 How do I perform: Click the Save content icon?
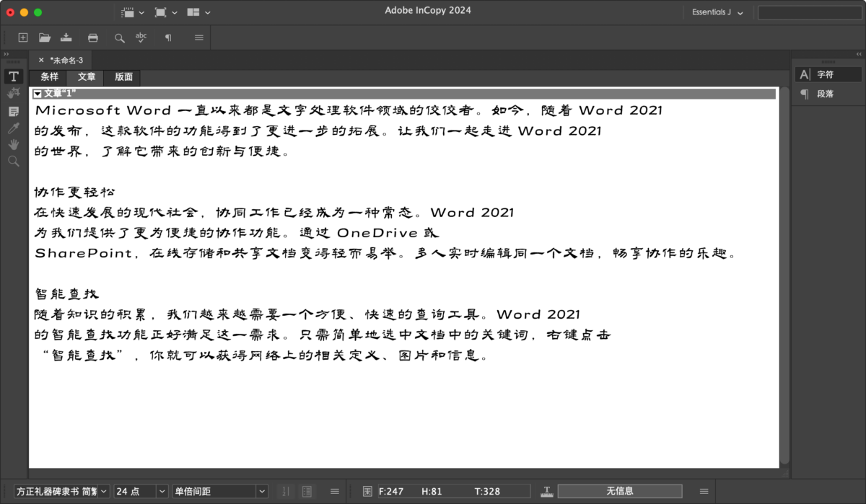(x=66, y=37)
